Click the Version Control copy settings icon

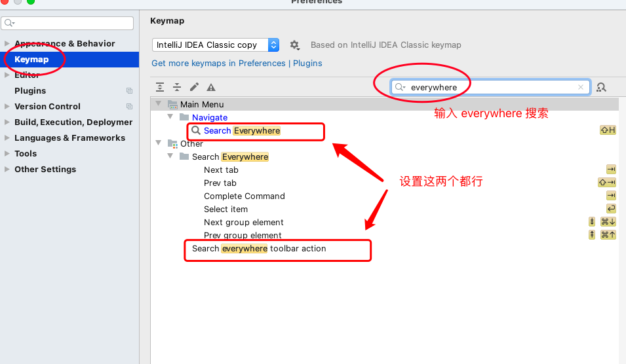pos(129,107)
